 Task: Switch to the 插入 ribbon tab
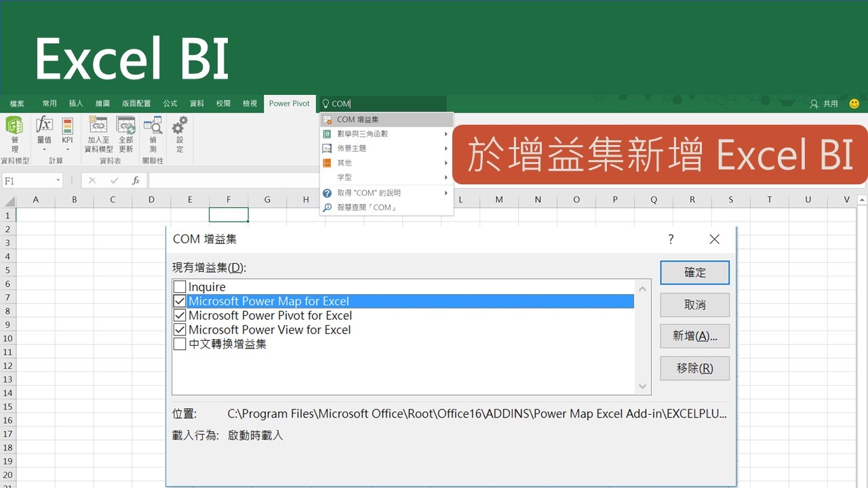click(76, 104)
